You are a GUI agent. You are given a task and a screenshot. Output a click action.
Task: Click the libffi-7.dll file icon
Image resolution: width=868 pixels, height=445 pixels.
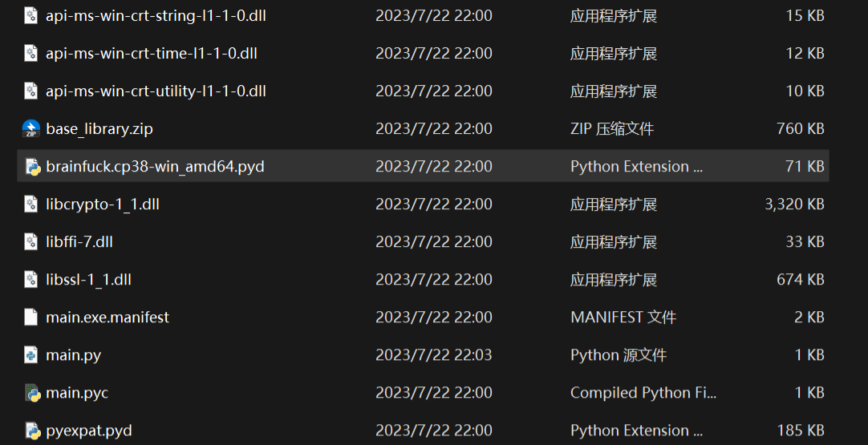[x=31, y=242]
